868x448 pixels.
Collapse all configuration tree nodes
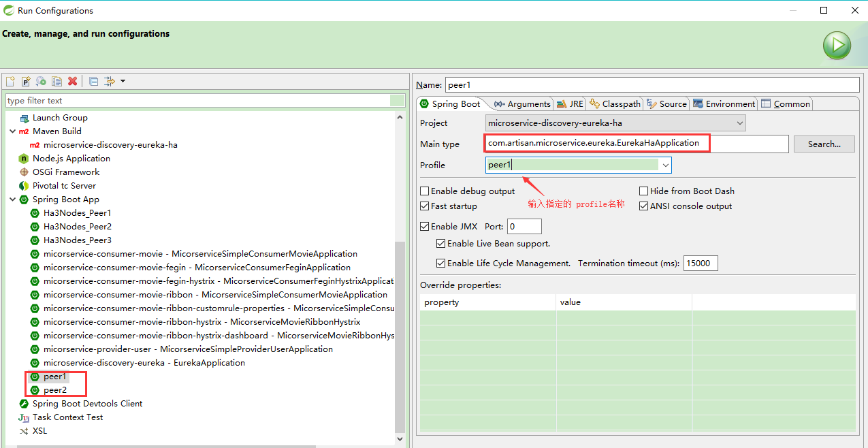[x=94, y=81]
